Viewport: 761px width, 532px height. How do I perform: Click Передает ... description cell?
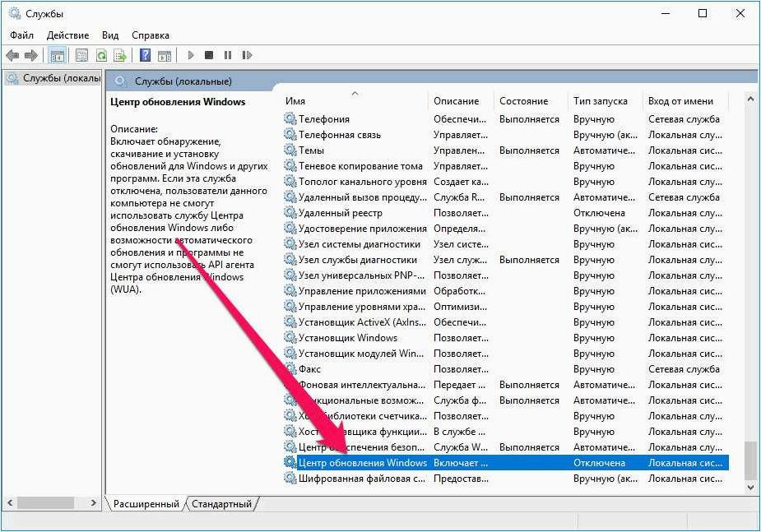point(459,385)
